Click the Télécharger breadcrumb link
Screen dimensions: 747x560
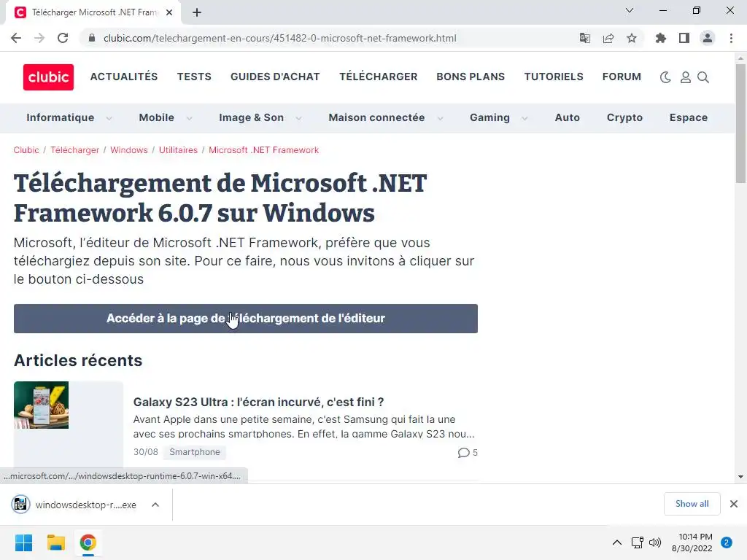75,150
